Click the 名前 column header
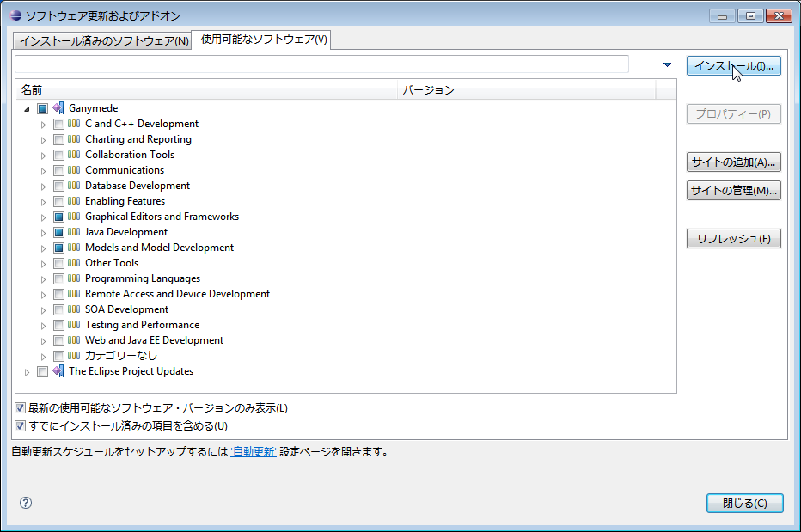801x532 pixels. coord(206,90)
